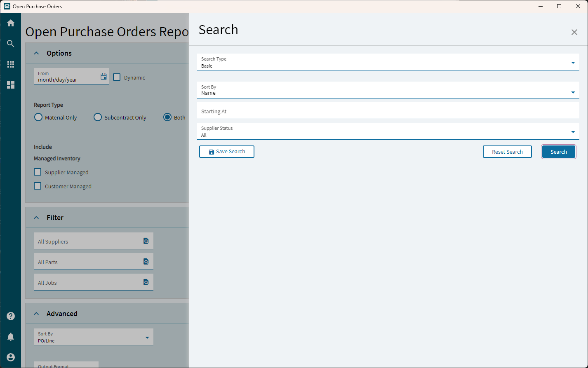
Task: Close the Search panel with the X
Action: click(x=574, y=32)
